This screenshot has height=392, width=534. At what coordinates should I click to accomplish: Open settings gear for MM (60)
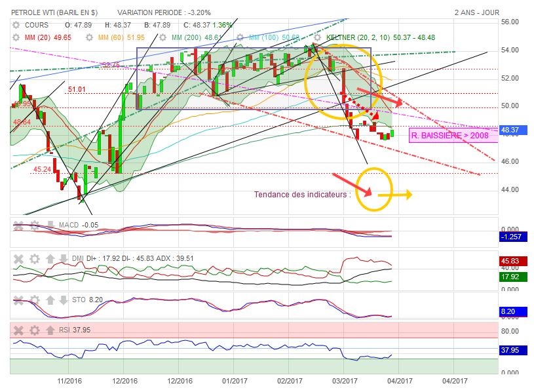[x=89, y=37]
